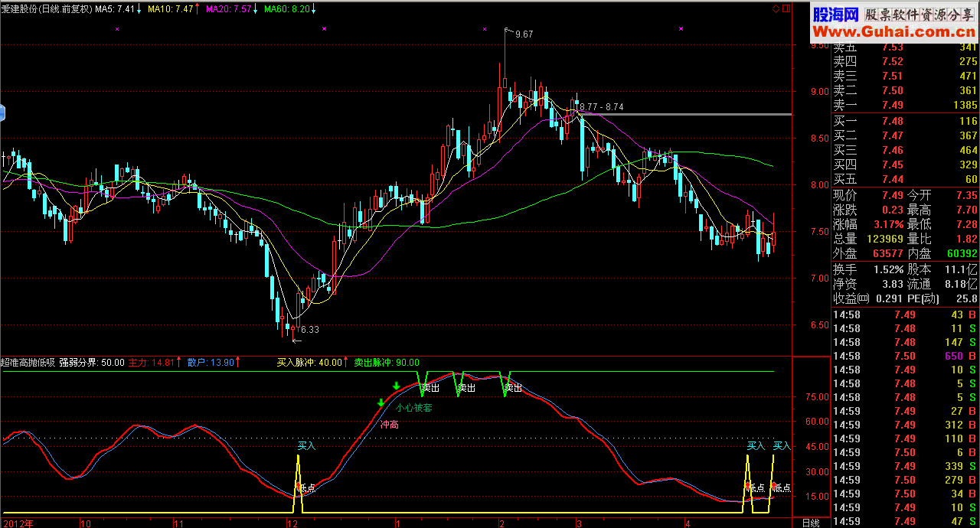Click the 最低 value 7.28

[x=966, y=224]
